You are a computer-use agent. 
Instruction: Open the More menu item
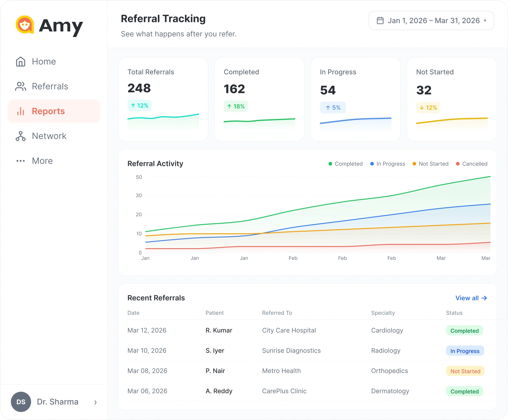tap(54, 161)
